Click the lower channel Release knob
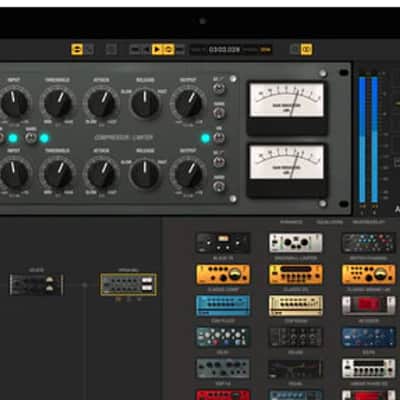This screenshot has height=400, width=400. click(x=145, y=174)
